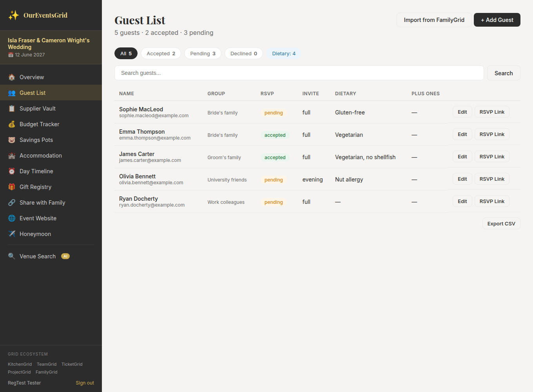The height and width of the screenshot is (392, 533).
Task: Click the Accommodation castle icon
Action: 12,156
